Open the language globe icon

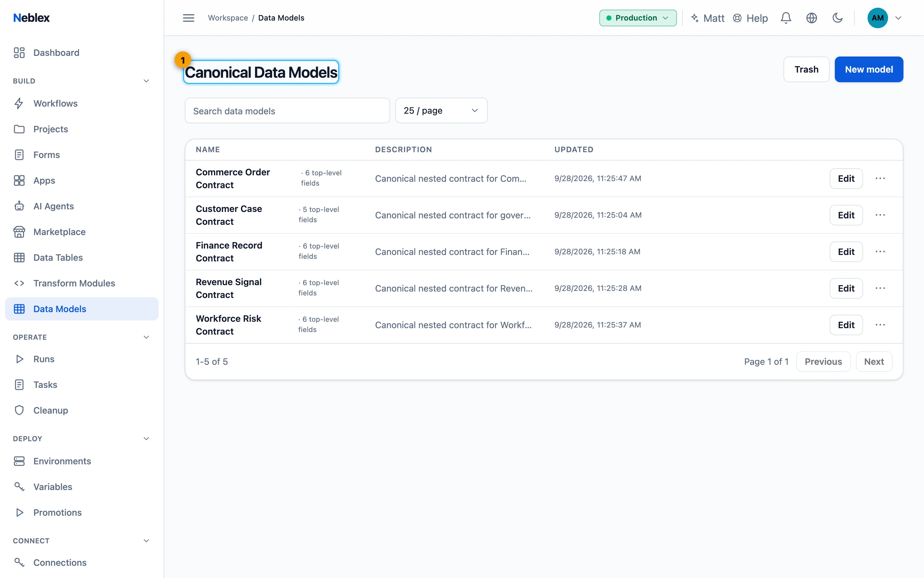point(811,18)
